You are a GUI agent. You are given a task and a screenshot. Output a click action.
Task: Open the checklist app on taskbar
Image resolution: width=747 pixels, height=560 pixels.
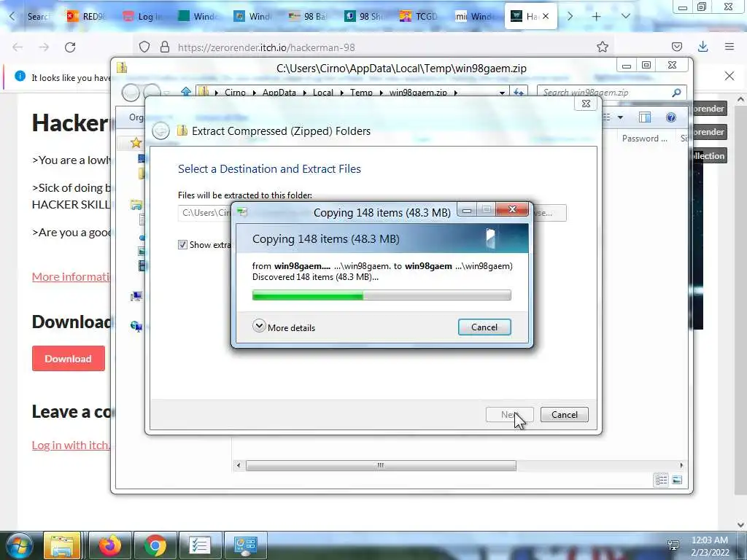pos(199,545)
